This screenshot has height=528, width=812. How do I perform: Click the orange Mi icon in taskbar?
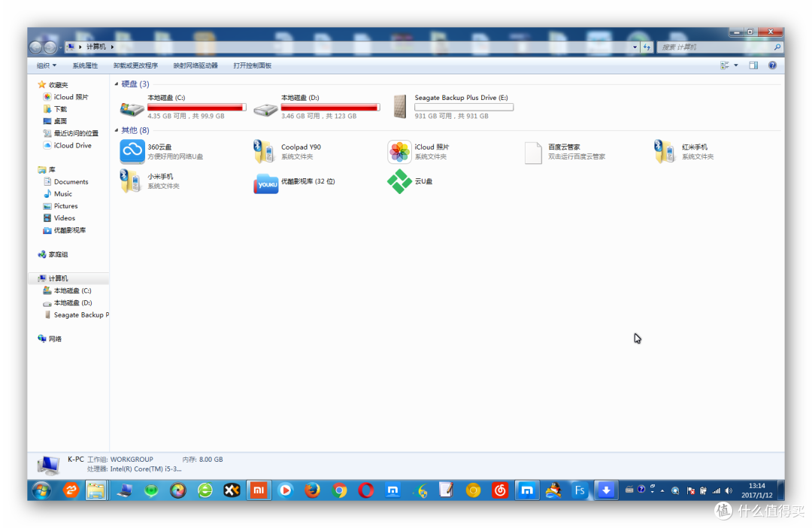point(259,490)
